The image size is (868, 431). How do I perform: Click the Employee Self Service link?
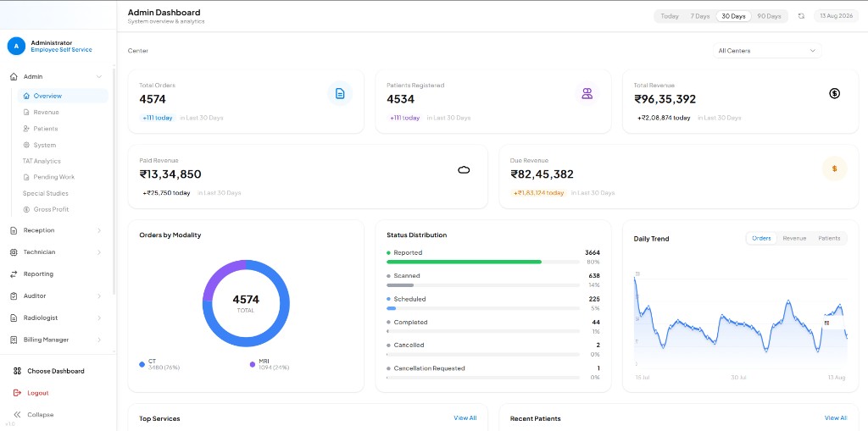61,50
